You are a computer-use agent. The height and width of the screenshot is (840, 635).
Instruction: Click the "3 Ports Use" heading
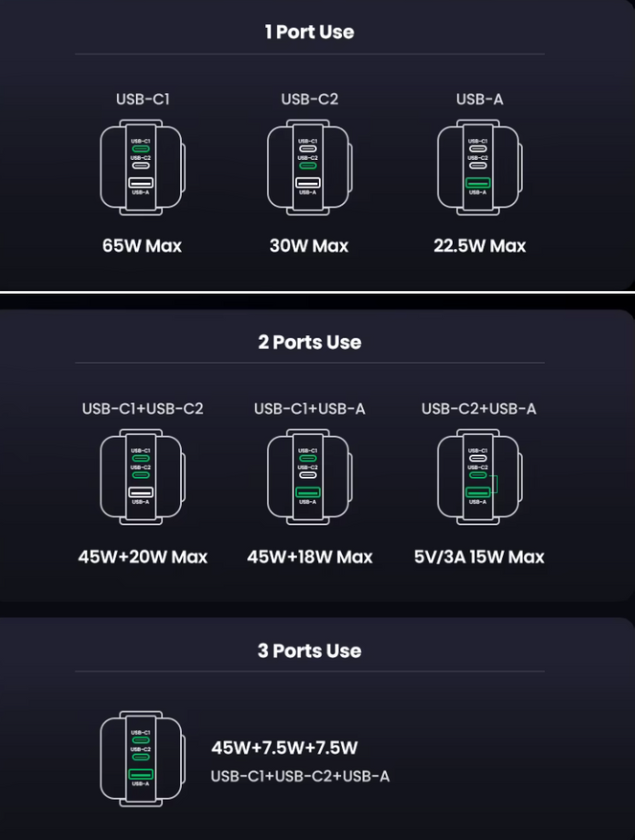tap(309, 651)
